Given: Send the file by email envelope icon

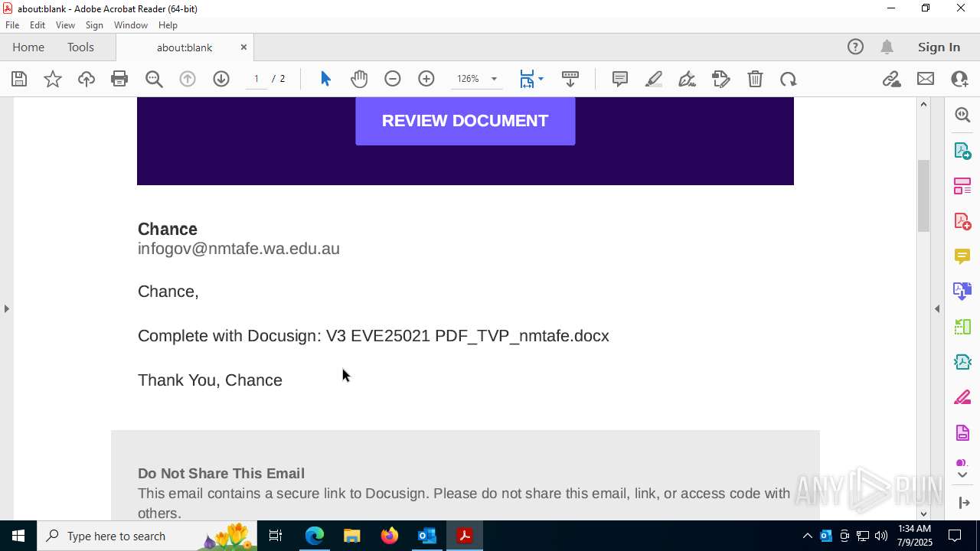Looking at the screenshot, I should tap(926, 79).
